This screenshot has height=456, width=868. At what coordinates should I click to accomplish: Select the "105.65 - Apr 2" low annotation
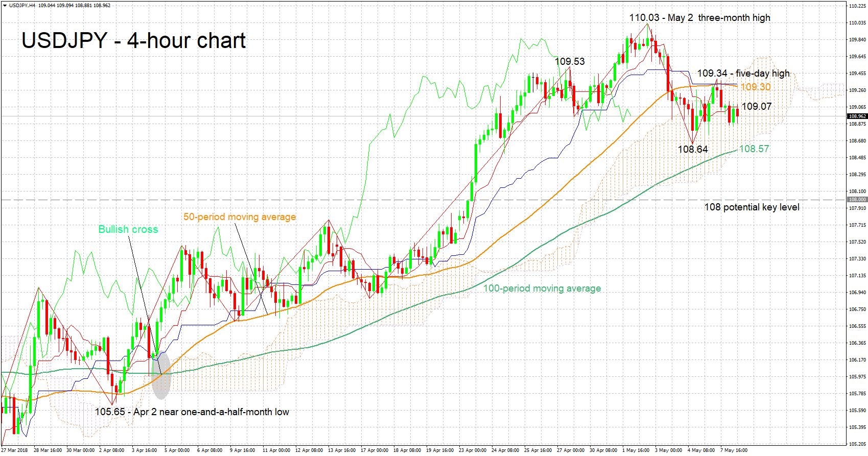(x=192, y=412)
